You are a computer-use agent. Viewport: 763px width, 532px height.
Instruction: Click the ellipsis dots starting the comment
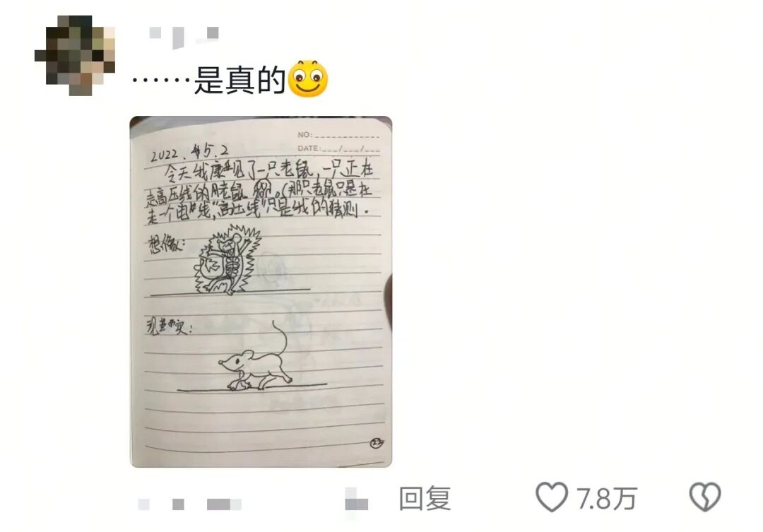160,81
